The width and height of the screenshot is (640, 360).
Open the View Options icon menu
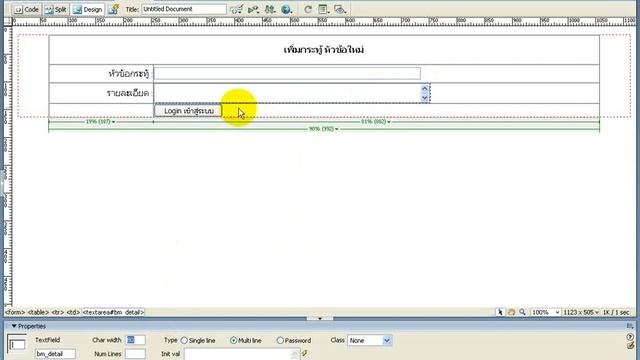coord(323,9)
